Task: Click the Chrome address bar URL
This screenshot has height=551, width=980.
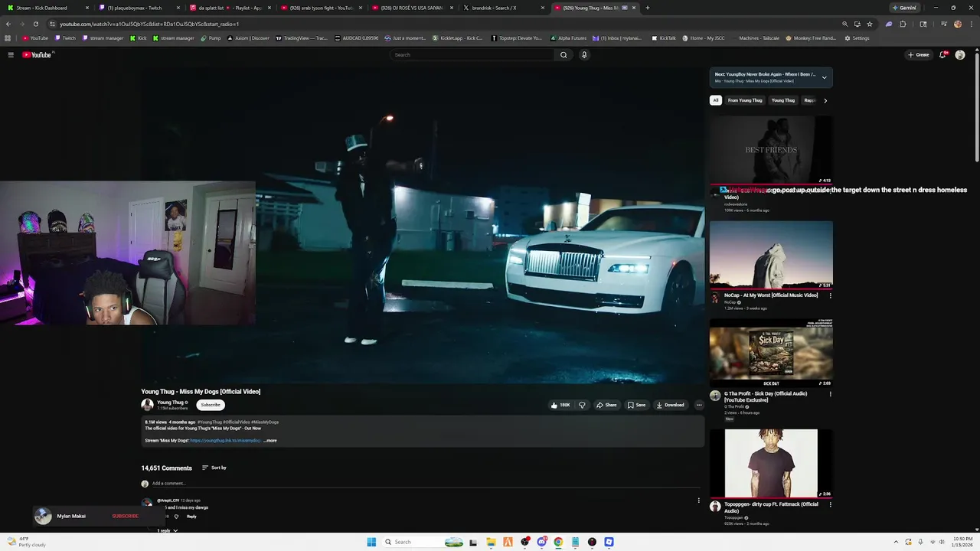Action: tap(149, 24)
